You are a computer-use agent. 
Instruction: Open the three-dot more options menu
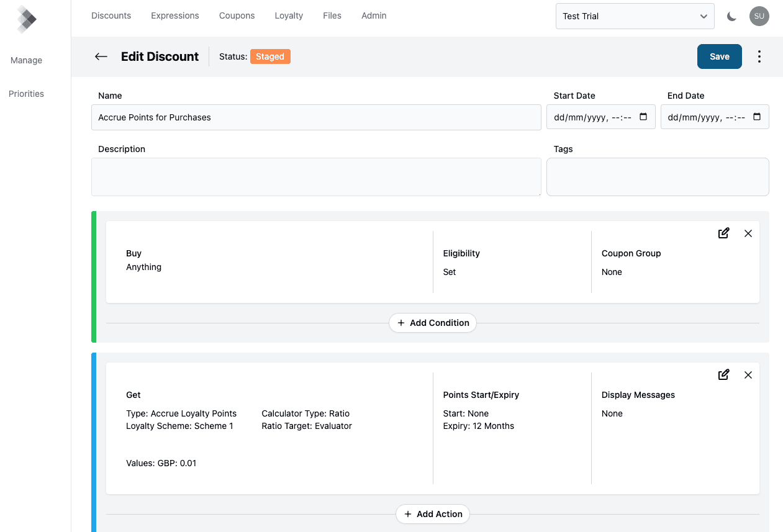(x=759, y=56)
